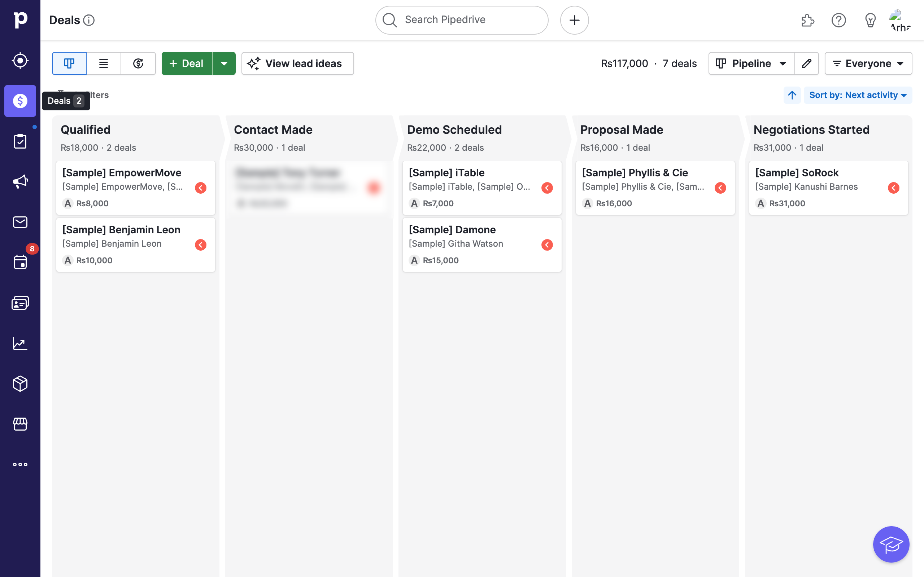Open the Products box icon in sidebar
This screenshot has width=924, height=577.
20,383
